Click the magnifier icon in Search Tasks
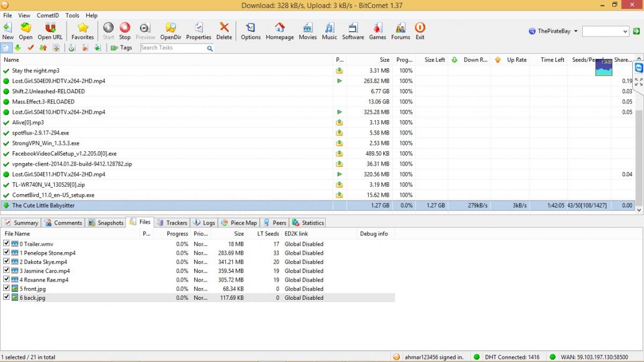Viewport: 644px width, 362px height. point(210,48)
